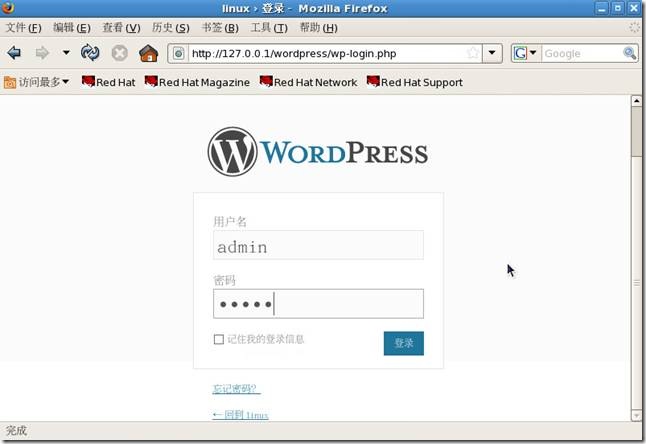
Task: Open the 工具 (T) menu
Action: coord(269,28)
